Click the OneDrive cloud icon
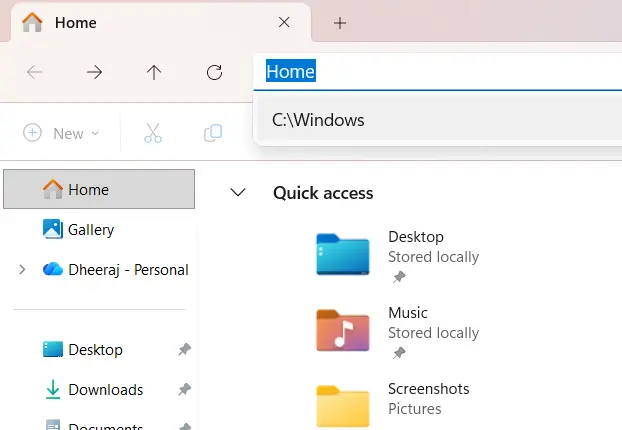Screen dimensions: 622x430 pos(53,269)
